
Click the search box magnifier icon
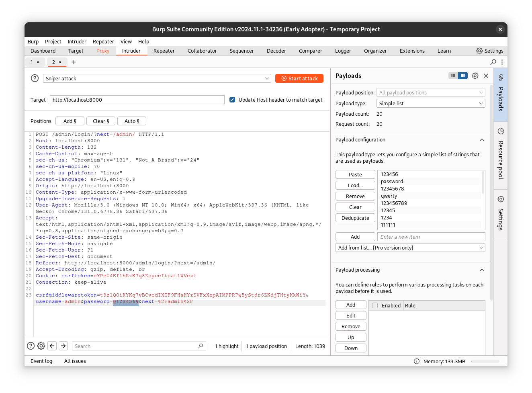pos(201,346)
